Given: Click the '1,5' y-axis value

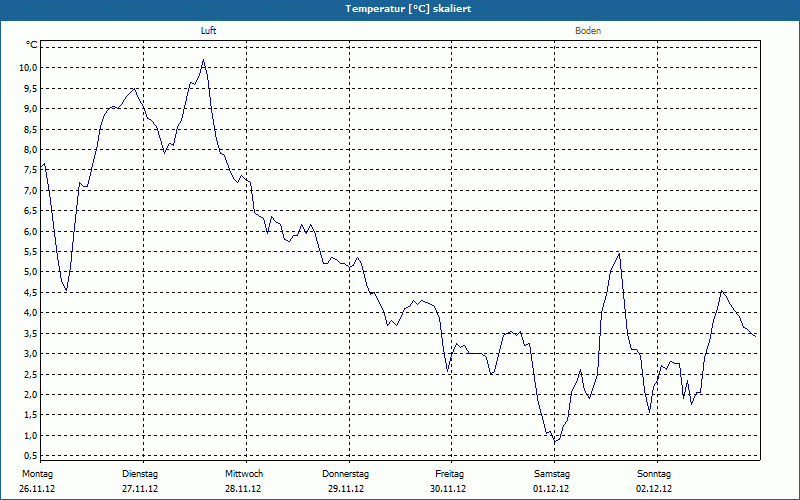Looking at the screenshot, I should tap(30, 415).
